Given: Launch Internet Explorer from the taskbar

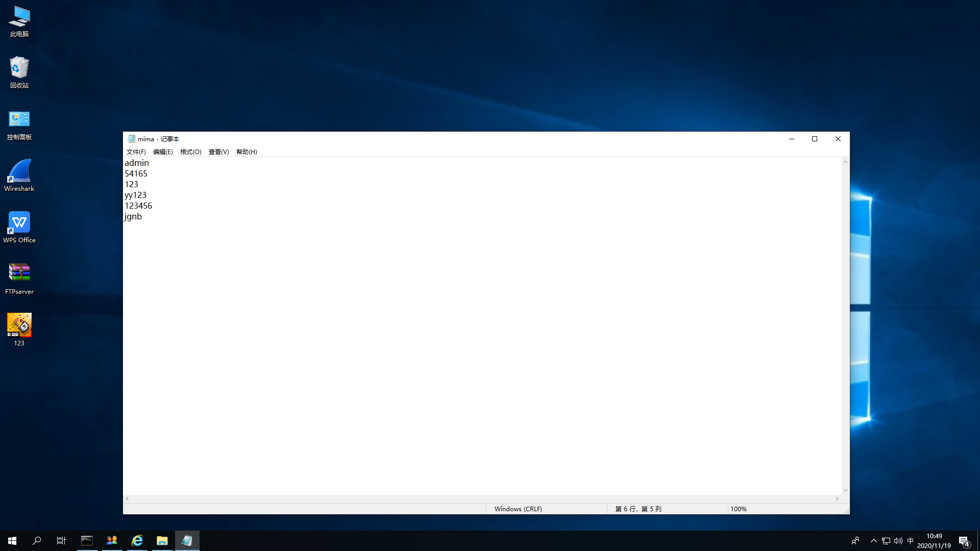Looking at the screenshot, I should (137, 541).
